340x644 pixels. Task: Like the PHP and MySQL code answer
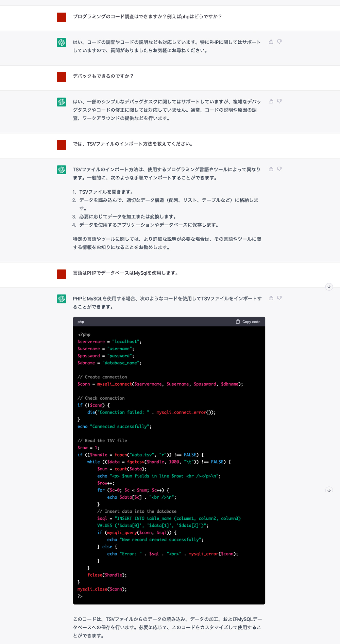point(271,298)
